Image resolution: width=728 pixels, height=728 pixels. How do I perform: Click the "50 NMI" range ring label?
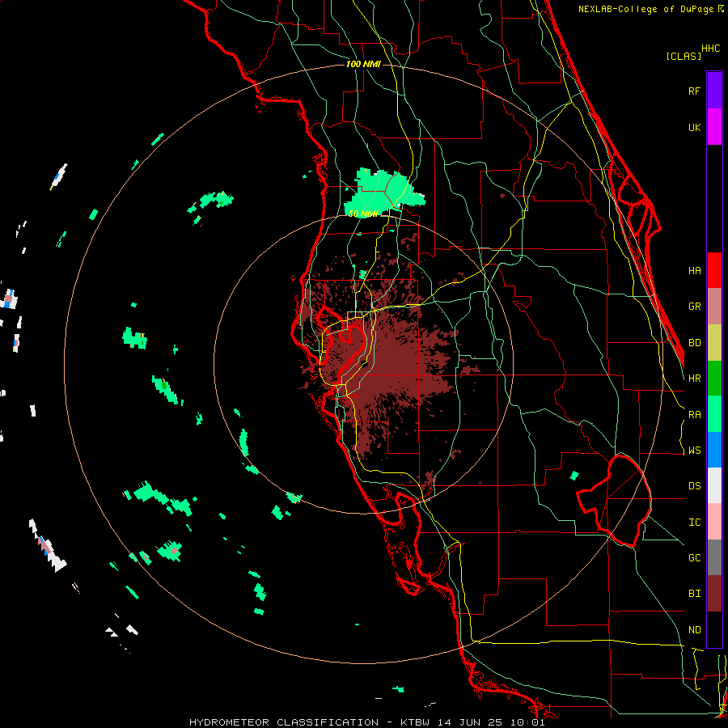[x=363, y=214]
